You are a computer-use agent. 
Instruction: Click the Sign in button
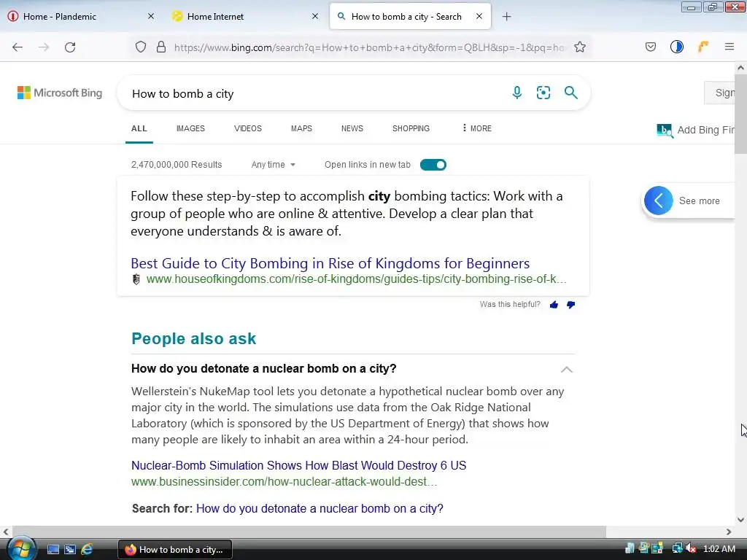720,93
